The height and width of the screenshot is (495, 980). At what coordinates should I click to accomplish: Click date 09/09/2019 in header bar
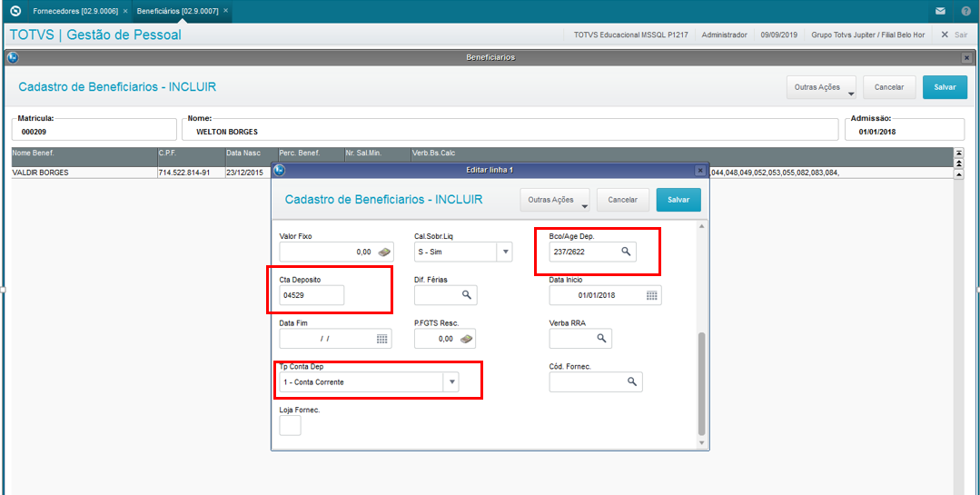coord(778,35)
